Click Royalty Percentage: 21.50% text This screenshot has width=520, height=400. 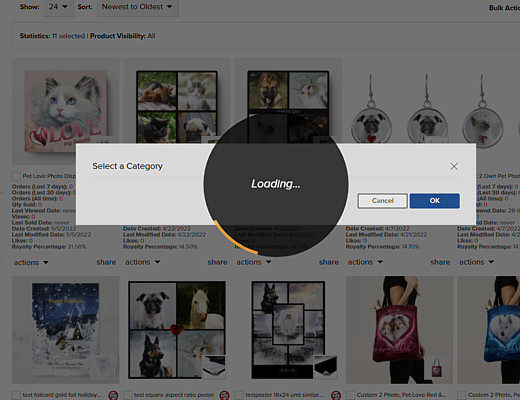click(49, 247)
